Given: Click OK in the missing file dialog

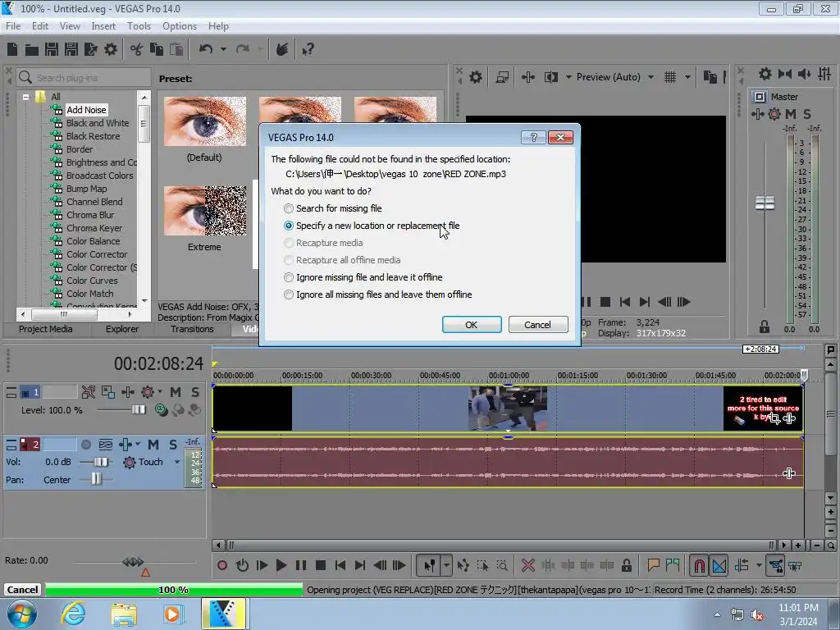Looking at the screenshot, I should point(472,325).
